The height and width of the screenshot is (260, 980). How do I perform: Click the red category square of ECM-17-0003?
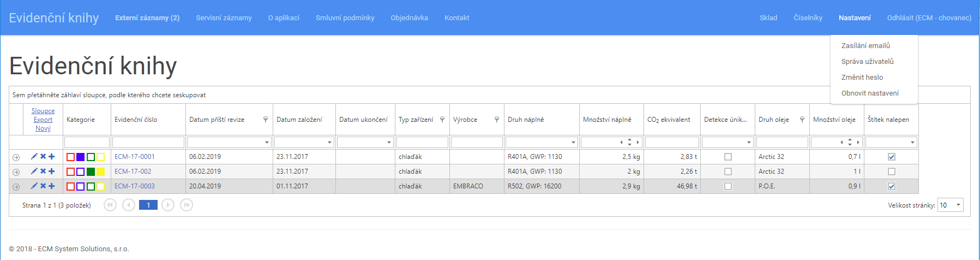click(70, 186)
